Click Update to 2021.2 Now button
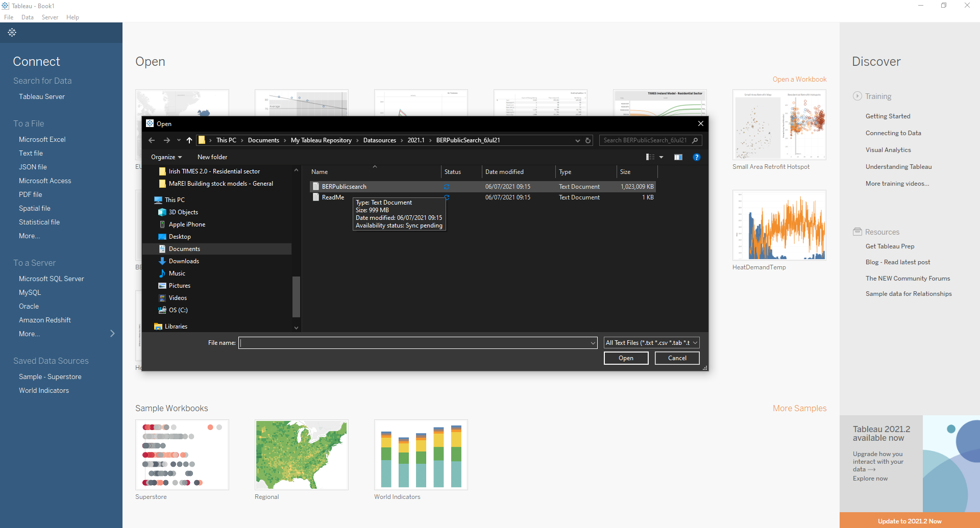Screen dimensions: 980x528 [x=910, y=521]
